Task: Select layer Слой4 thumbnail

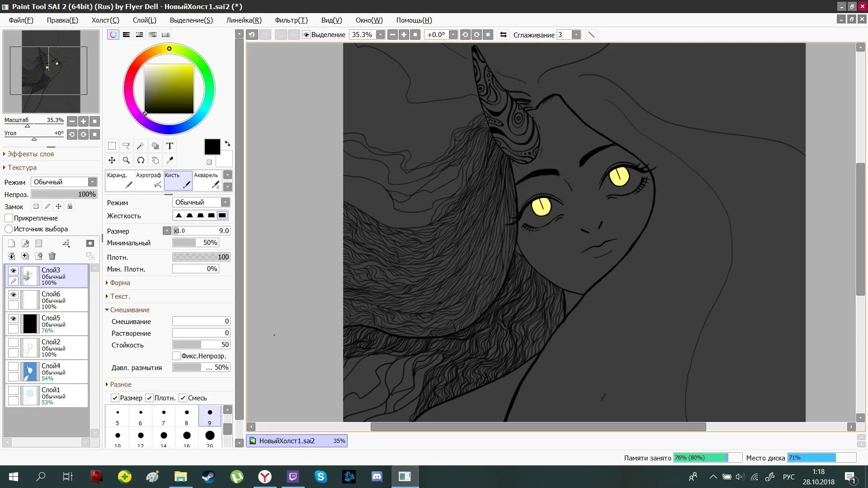Action: (30, 371)
